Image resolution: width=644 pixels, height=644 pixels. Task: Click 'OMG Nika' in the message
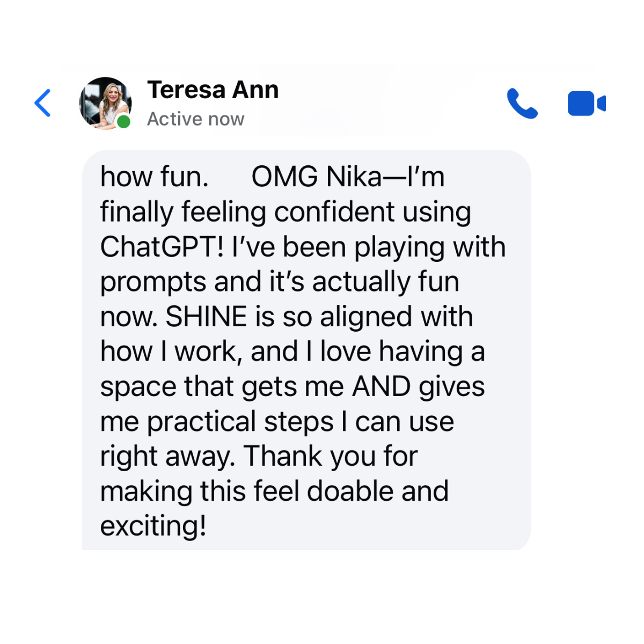pyautogui.click(x=317, y=177)
